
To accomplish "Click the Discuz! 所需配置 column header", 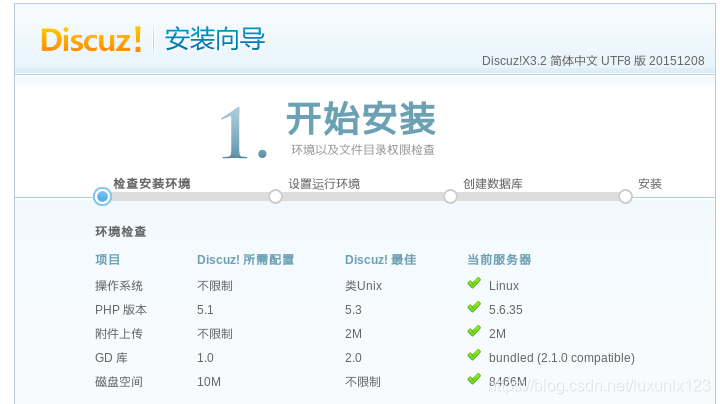I will click(x=246, y=260).
